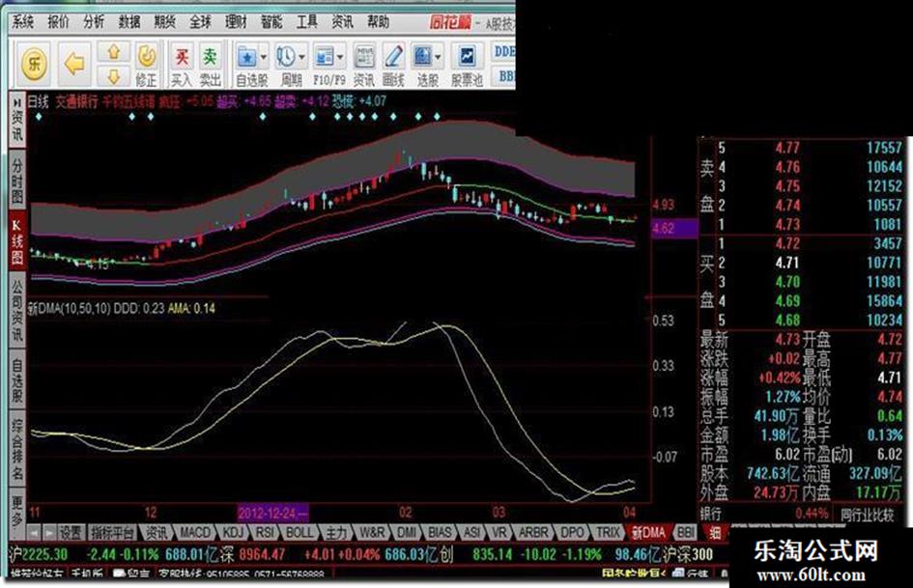Expand the F10/F9 dropdown arrow
Image resolution: width=913 pixels, height=588 pixels.
coord(341,57)
